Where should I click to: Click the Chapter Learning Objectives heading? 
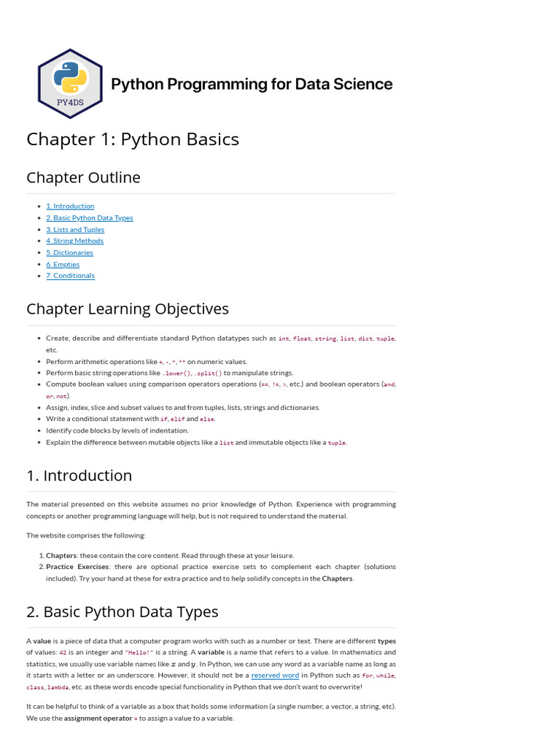click(128, 309)
